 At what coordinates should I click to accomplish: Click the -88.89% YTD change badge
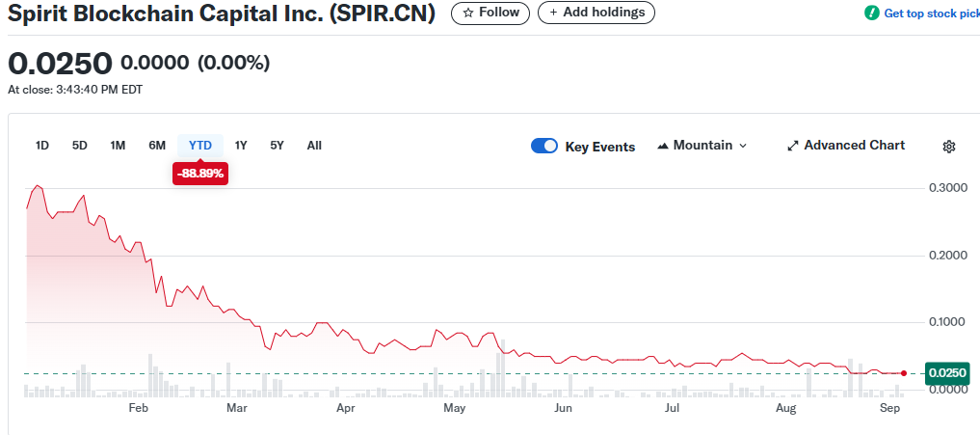click(x=200, y=174)
